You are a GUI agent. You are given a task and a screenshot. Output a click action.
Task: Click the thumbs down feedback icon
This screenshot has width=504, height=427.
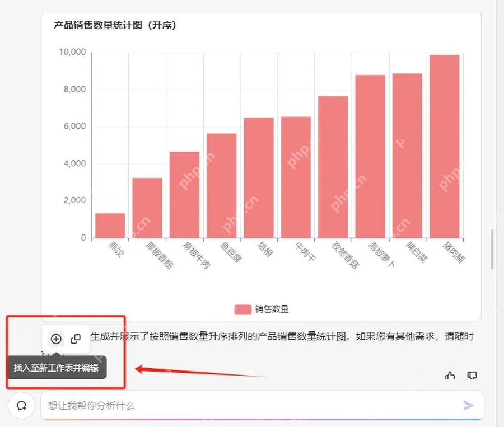[472, 375]
